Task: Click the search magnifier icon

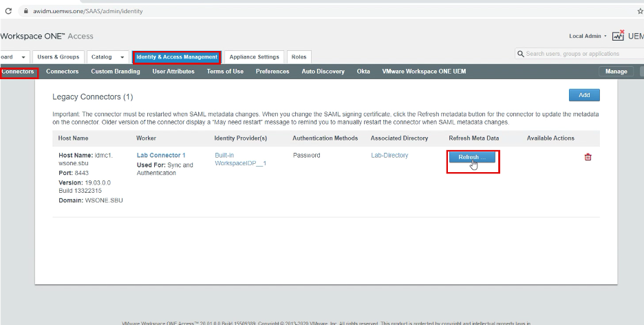Action: click(521, 54)
